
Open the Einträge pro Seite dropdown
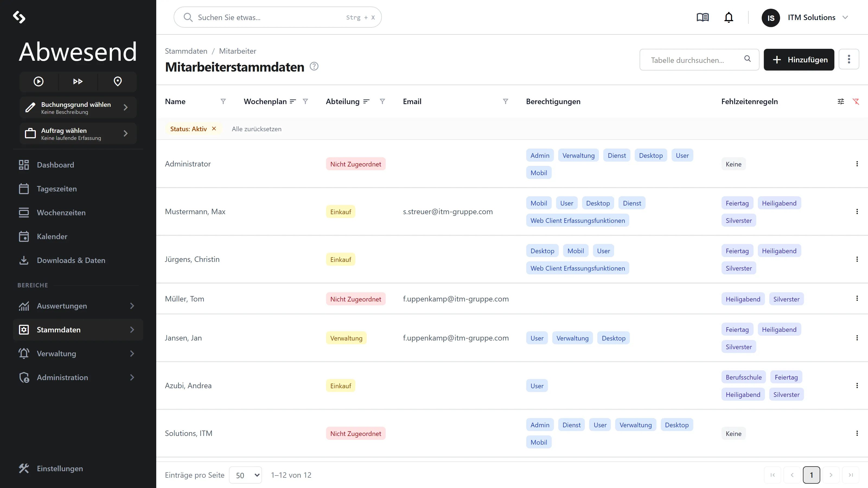click(245, 475)
